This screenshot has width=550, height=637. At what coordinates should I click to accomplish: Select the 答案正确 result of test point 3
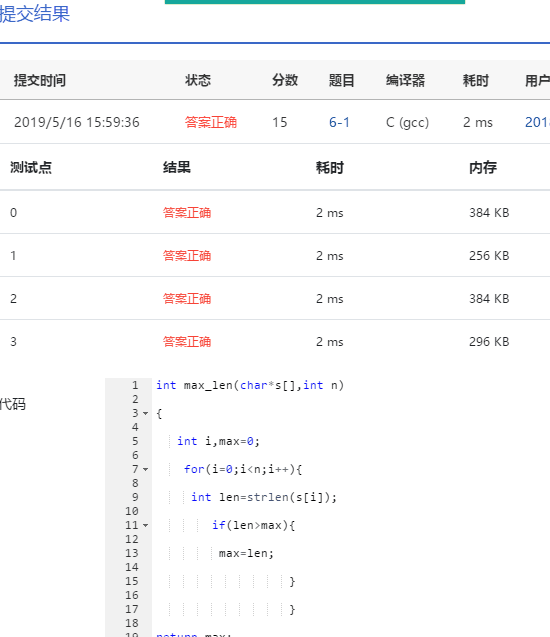187,342
